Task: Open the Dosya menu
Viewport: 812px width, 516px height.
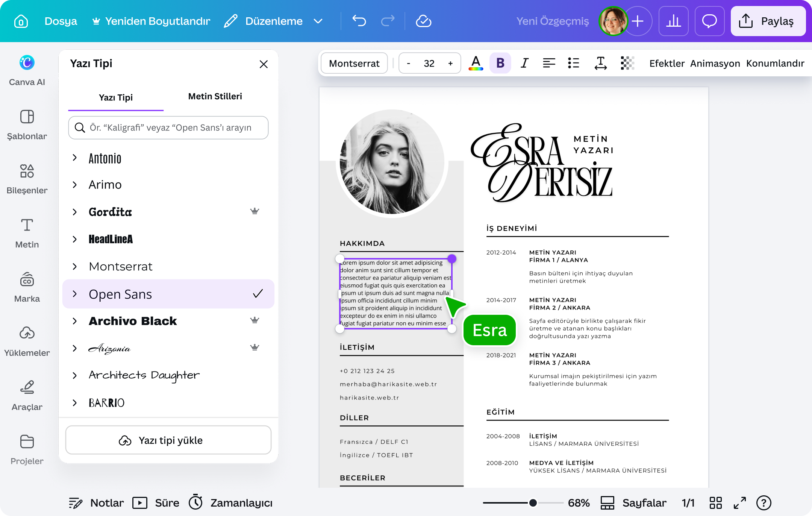Action: click(x=61, y=21)
